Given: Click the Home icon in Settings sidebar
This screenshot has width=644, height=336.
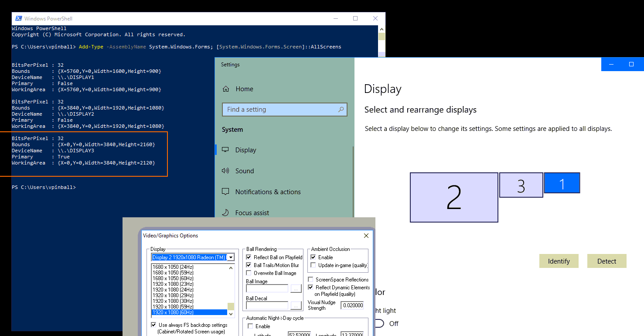Looking at the screenshot, I should 226,89.
